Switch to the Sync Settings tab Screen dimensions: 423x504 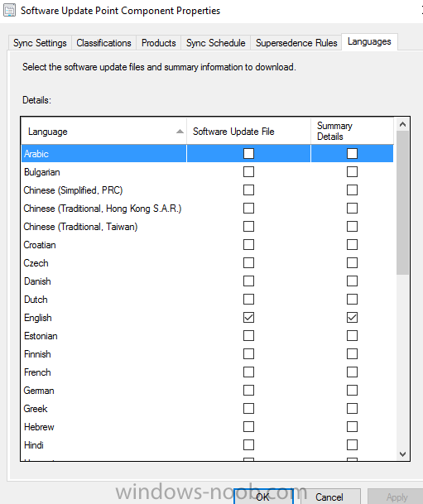(x=40, y=43)
